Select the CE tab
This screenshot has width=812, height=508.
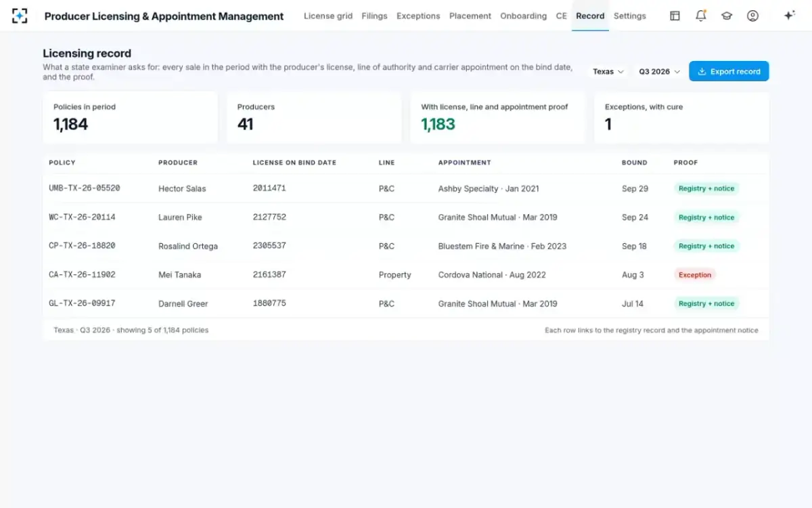coord(562,16)
